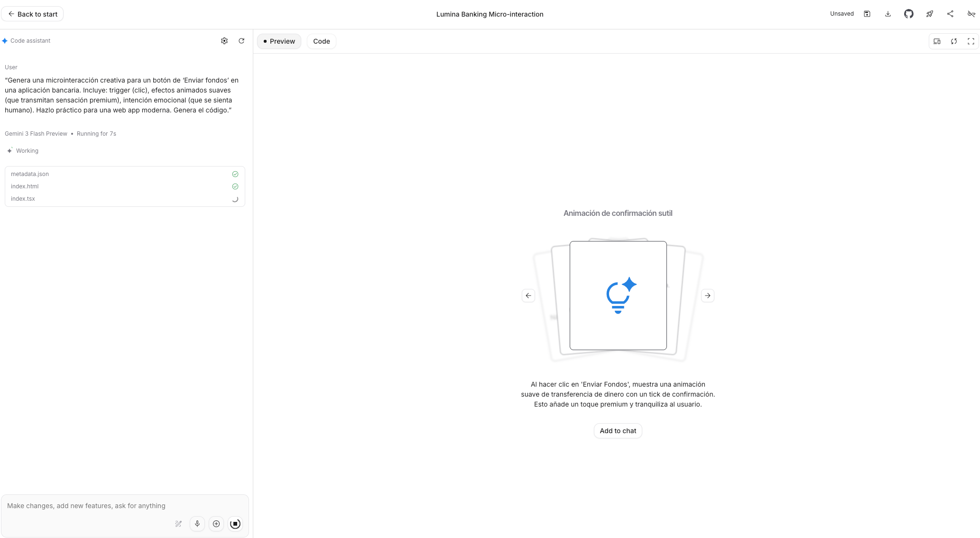Open code assistant settings gear
This screenshot has width=980, height=538.
tap(224, 41)
